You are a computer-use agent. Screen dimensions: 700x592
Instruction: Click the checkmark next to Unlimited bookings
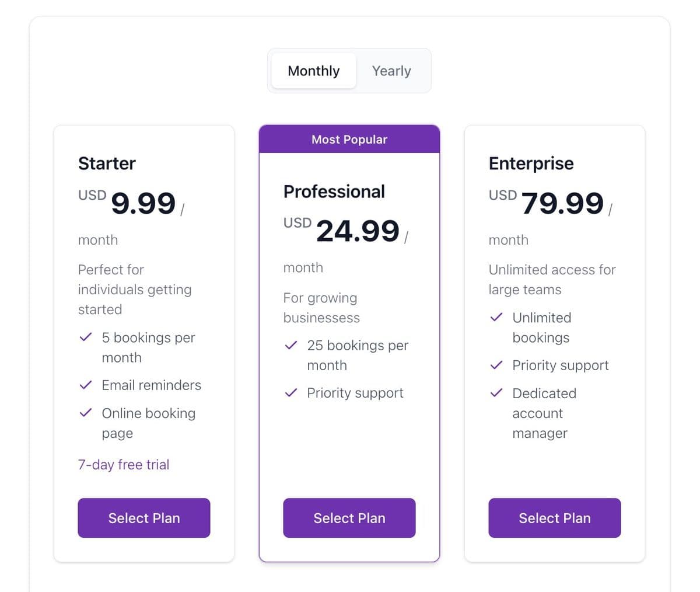[496, 318]
